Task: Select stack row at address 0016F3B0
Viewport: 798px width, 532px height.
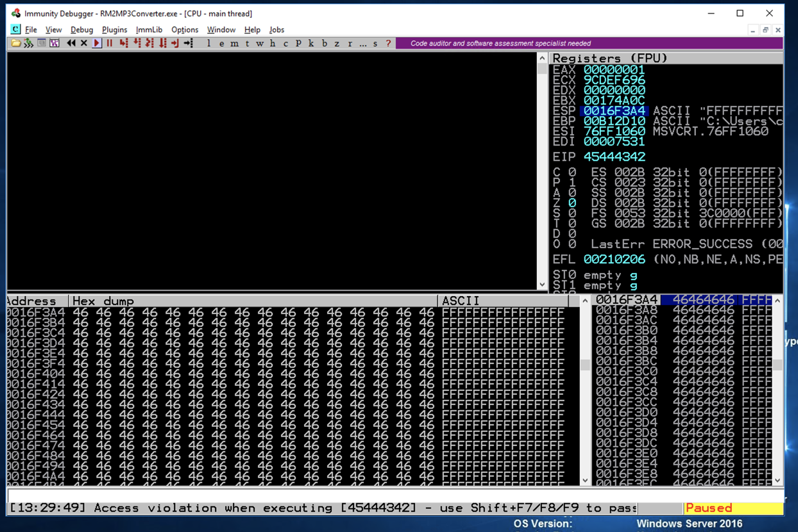Action: pos(683,330)
